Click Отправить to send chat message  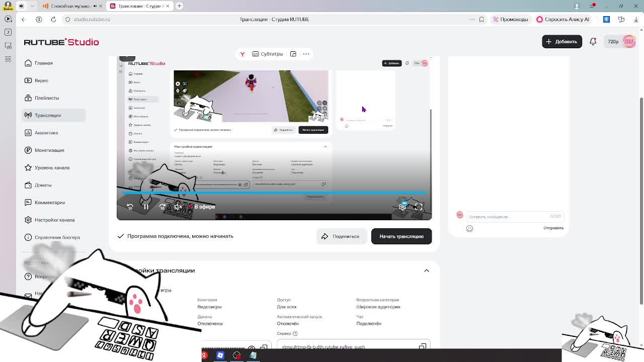click(553, 228)
